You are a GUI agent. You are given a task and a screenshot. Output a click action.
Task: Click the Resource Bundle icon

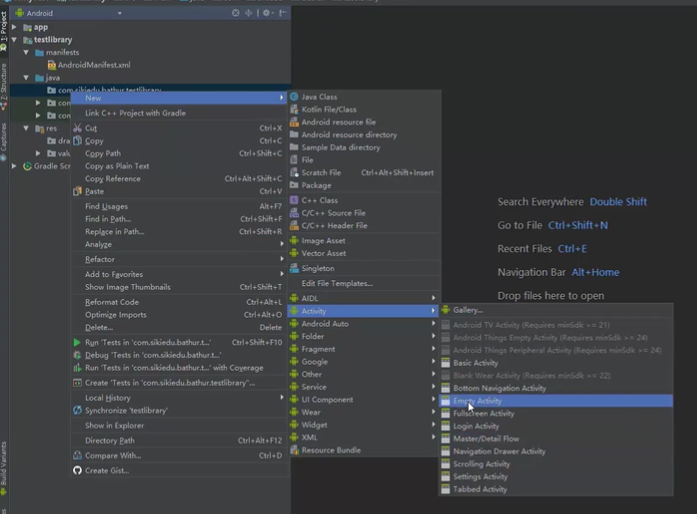coord(294,450)
